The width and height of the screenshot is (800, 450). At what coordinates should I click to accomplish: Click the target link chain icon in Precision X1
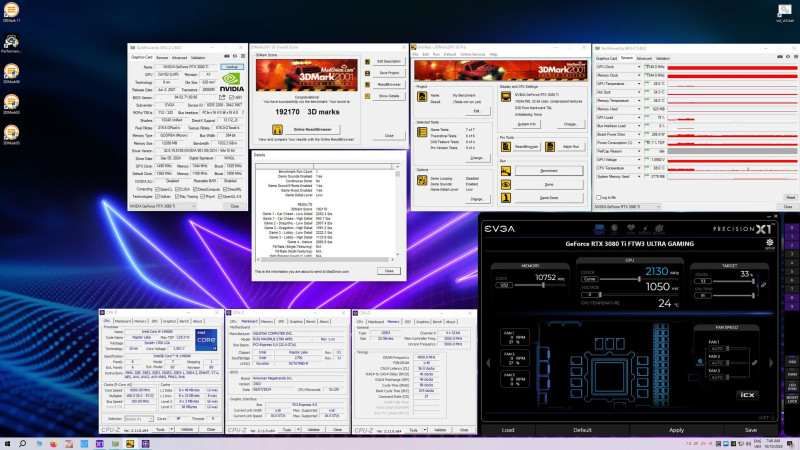tap(763, 285)
